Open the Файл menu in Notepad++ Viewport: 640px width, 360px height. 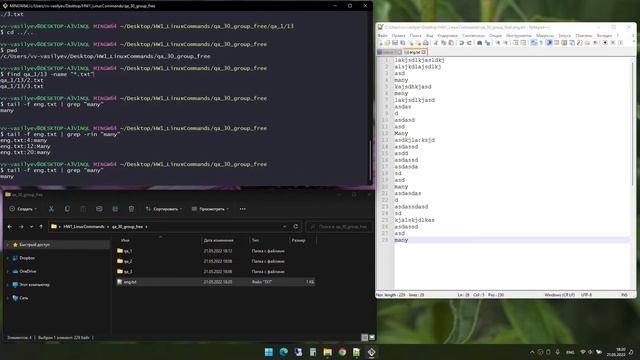(383, 36)
